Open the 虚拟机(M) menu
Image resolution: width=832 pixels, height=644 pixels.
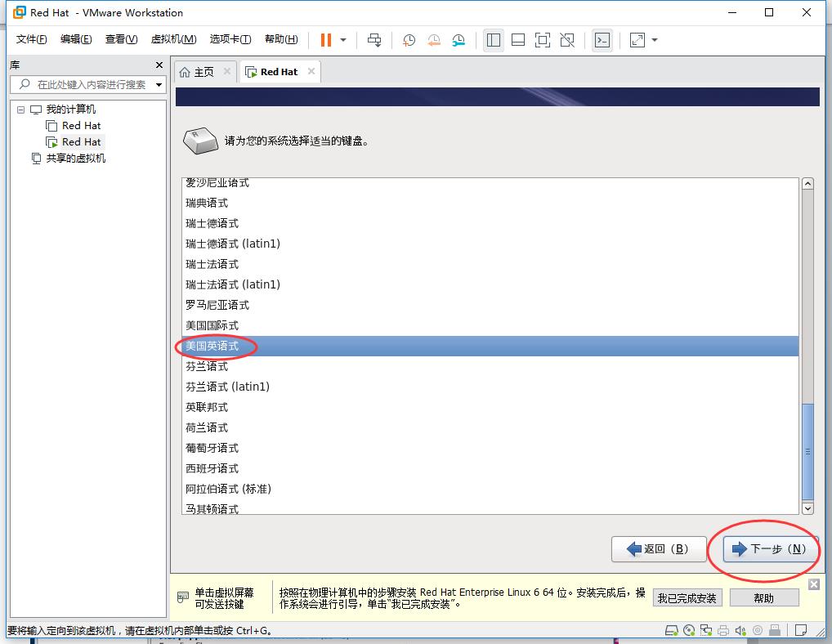click(173, 39)
